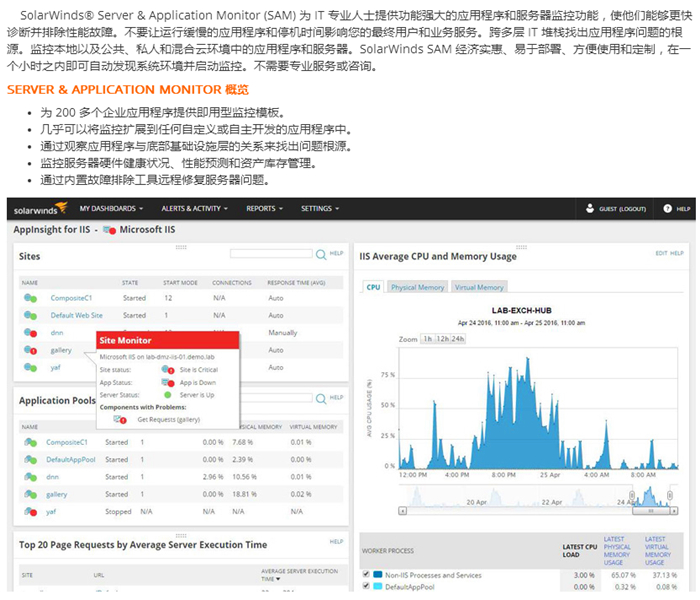Open the gallery site link
Viewport: 700px width, 600px height.
[61, 350]
